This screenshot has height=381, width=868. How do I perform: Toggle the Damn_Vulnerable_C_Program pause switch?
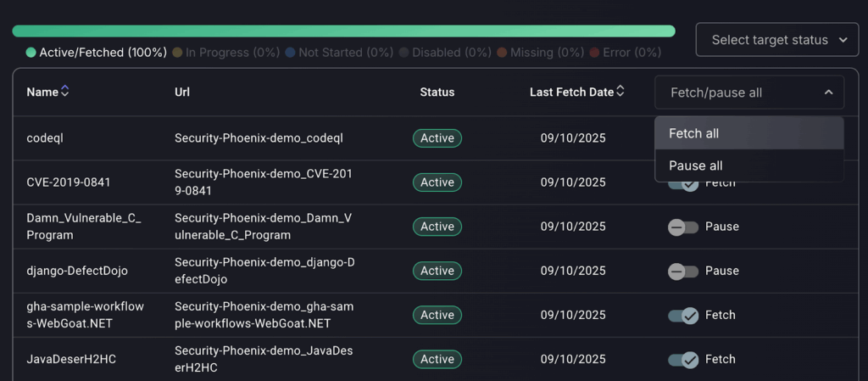[682, 227]
